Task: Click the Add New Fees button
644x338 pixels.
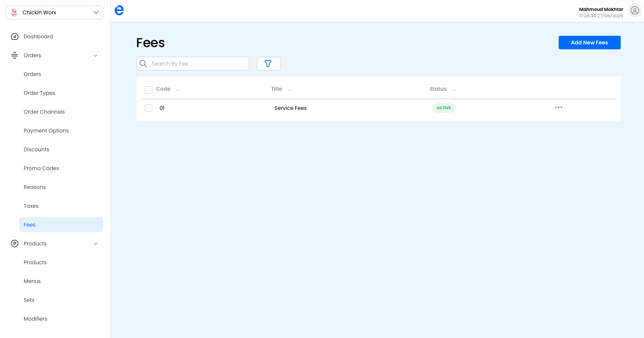Action: pos(589,43)
